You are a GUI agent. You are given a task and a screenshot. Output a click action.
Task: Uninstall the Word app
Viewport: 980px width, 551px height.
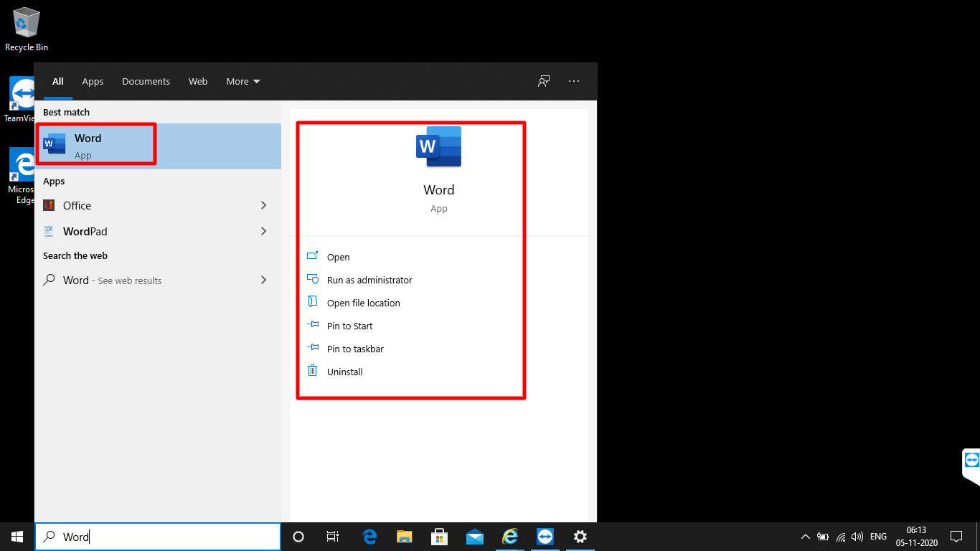click(x=335, y=372)
